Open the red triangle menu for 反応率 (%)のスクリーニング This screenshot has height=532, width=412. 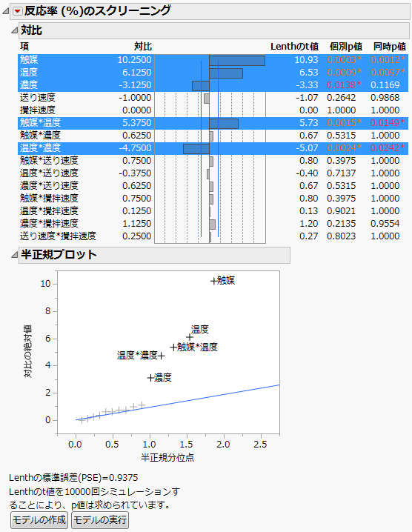[x=17, y=11]
